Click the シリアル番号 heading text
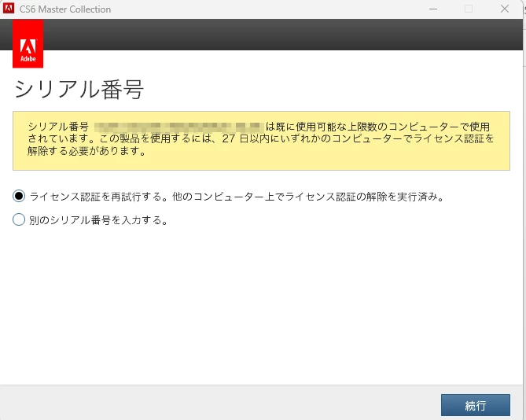Screen dimensions: 526x420 (x=79, y=90)
